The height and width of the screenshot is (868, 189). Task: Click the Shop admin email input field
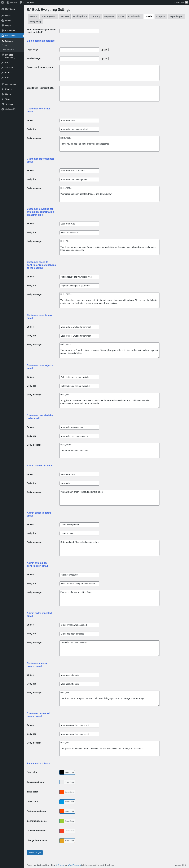tap(79, 31)
